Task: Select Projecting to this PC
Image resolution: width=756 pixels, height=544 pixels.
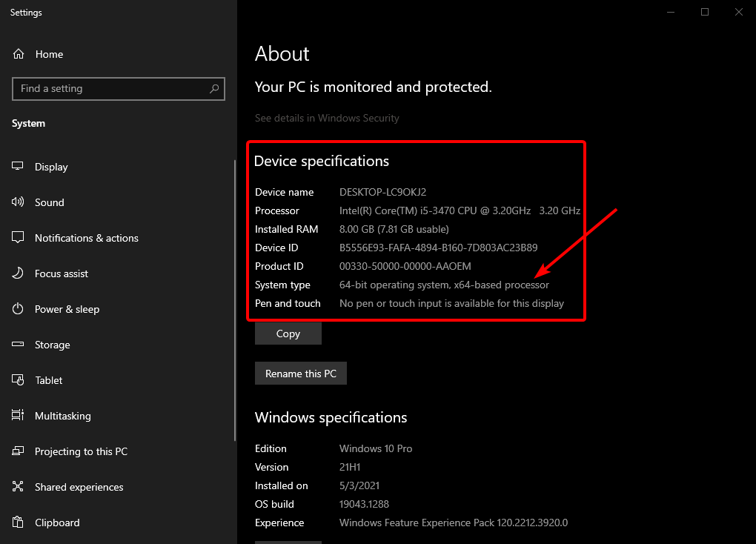Action: point(117,451)
